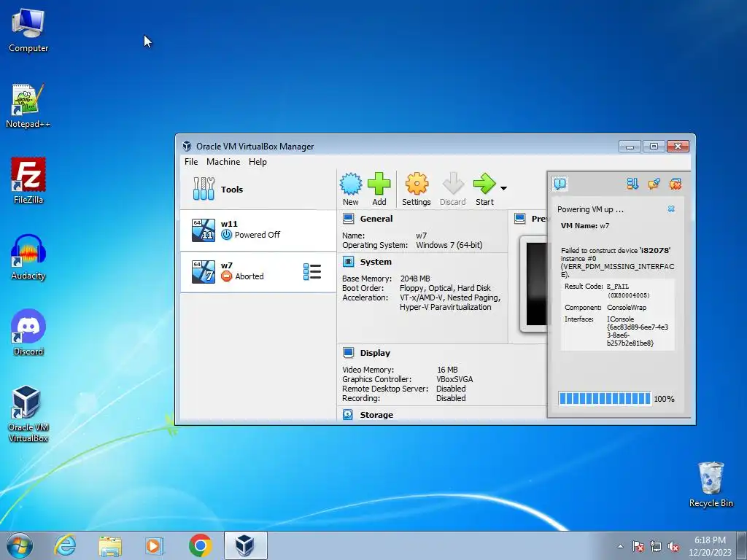
Task: Open the Discord desktop shortcut
Action: [28, 332]
